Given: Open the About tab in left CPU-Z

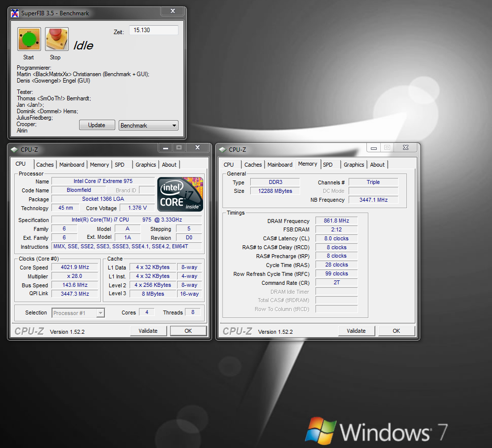Looking at the screenshot, I should 169,165.
